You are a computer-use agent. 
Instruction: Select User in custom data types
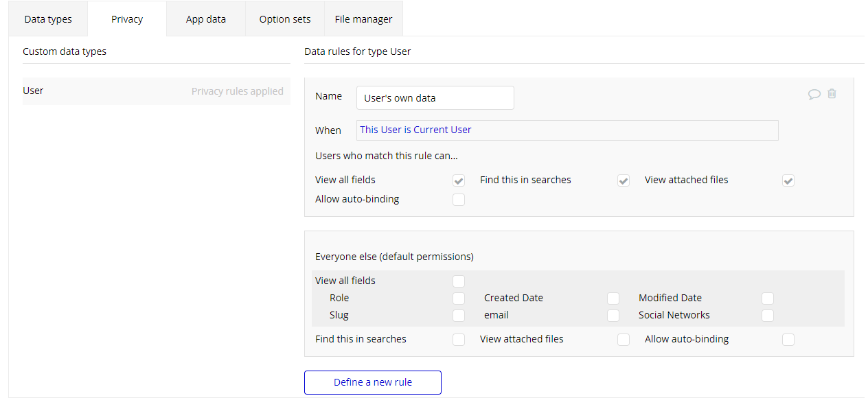click(34, 91)
